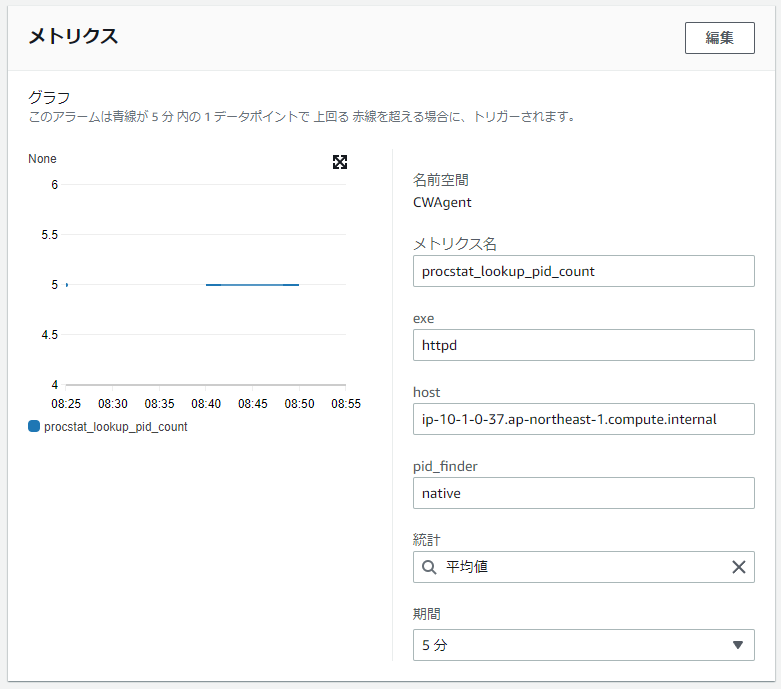The image size is (781, 689).
Task: Focus the メトリクス名 input field
Action: point(583,271)
